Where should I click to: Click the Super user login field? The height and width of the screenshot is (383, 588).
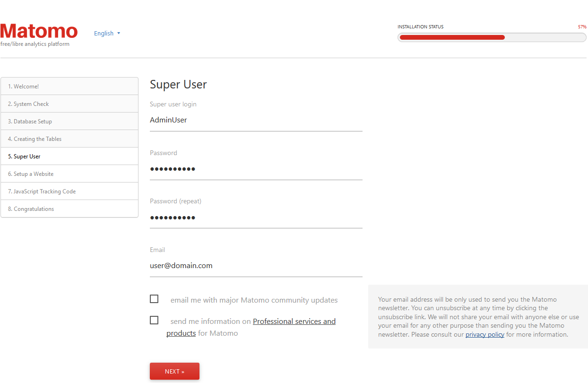256,120
